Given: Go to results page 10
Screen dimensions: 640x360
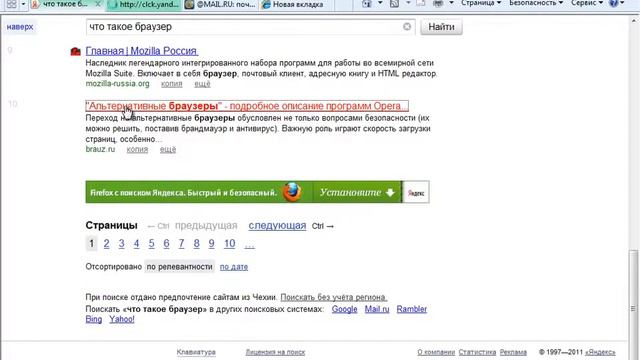Looking at the screenshot, I should point(229,244).
